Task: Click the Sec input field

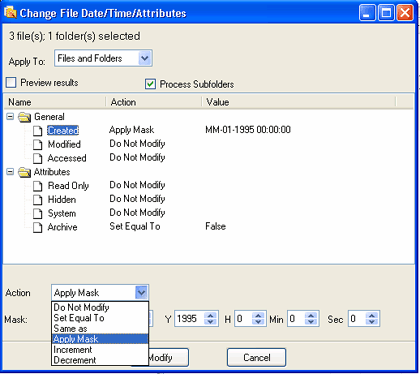Action: [x=357, y=319]
